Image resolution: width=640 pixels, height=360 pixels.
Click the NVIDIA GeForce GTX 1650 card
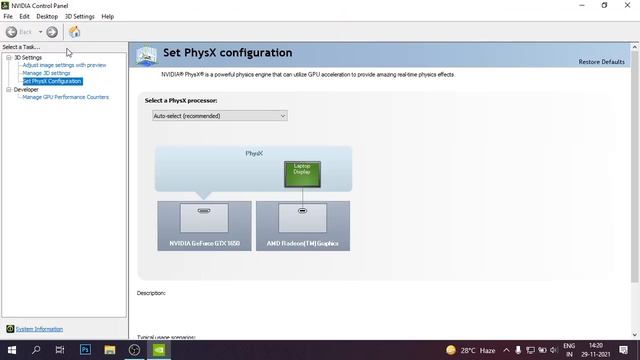point(204,225)
